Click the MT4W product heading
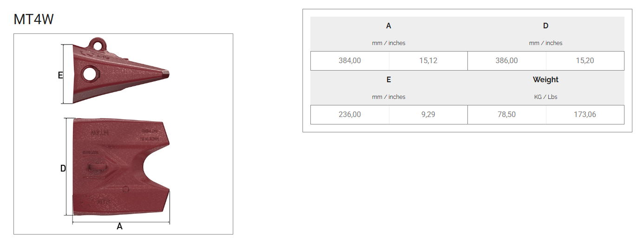The image size is (644, 248). [x=34, y=20]
